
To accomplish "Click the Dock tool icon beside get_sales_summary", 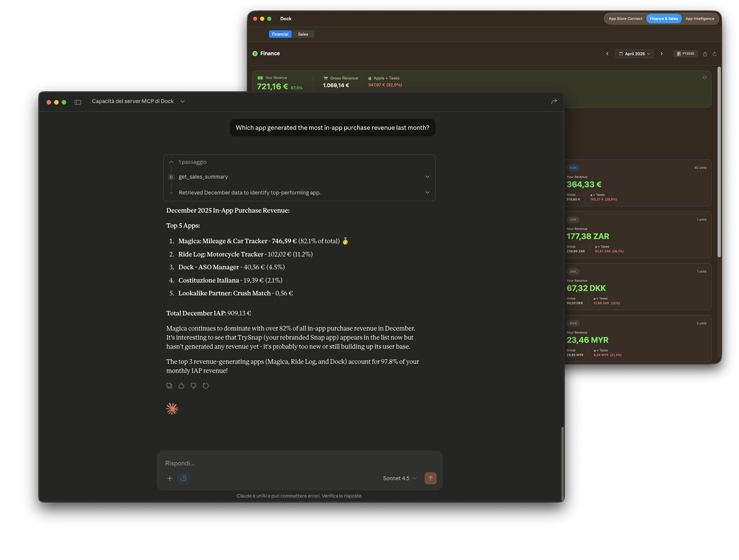I will (171, 177).
